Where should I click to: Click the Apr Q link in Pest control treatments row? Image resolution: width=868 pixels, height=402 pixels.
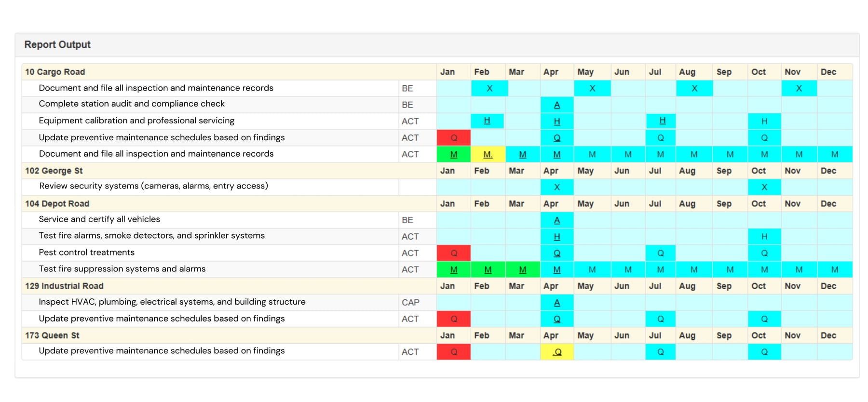557,253
